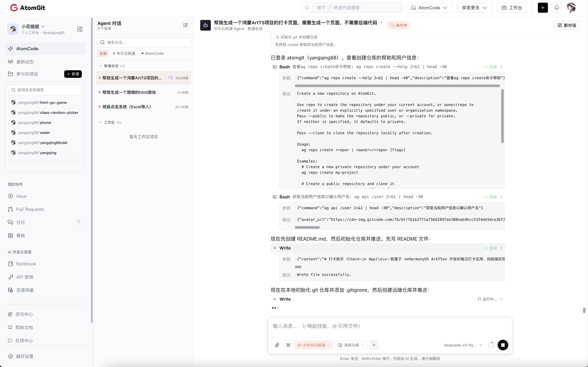Open the Issue section
Viewport: 588px width, 367px height.
45,196
